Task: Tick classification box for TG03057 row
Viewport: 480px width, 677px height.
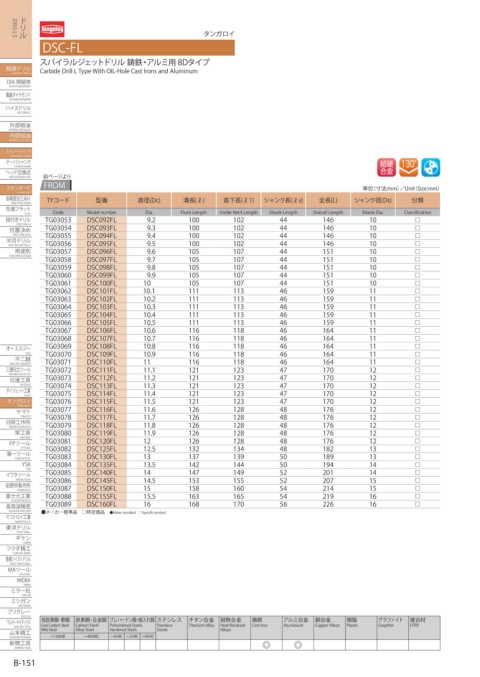Action: click(x=417, y=251)
